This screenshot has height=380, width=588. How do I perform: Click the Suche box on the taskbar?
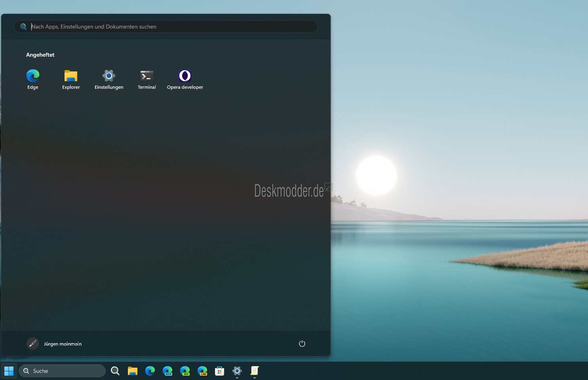(63, 371)
